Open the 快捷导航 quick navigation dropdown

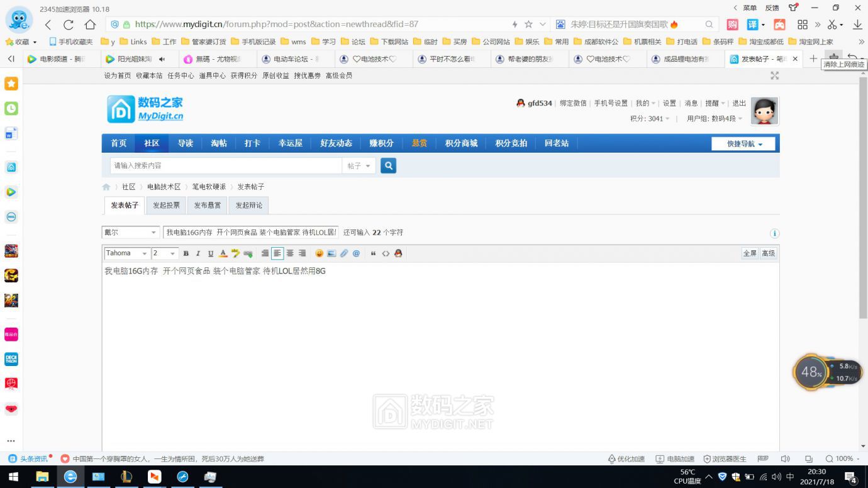[x=743, y=143]
